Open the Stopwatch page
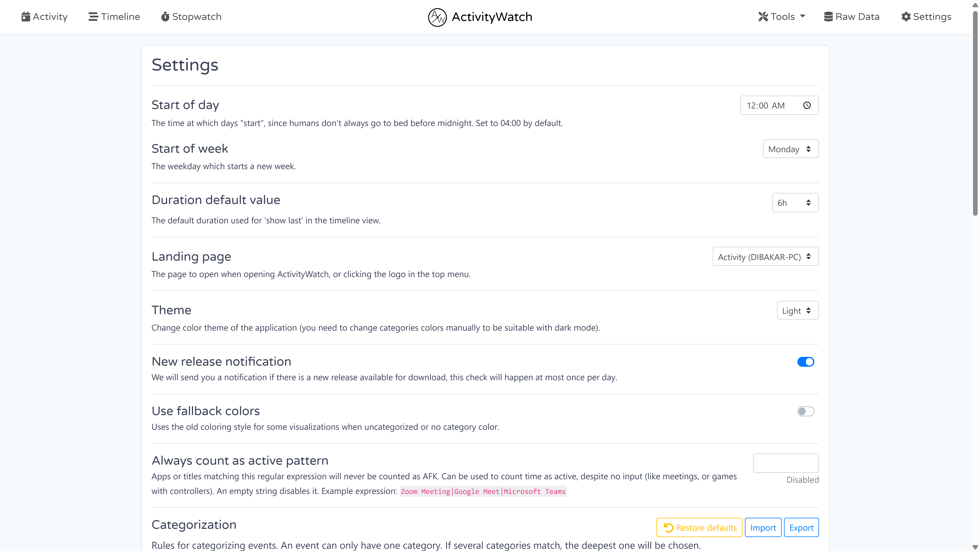The width and height of the screenshot is (980, 551). (191, 17)
